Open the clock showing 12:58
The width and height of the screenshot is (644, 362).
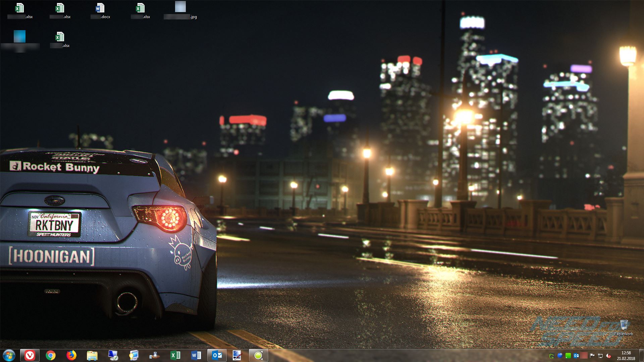click(626, 356)
